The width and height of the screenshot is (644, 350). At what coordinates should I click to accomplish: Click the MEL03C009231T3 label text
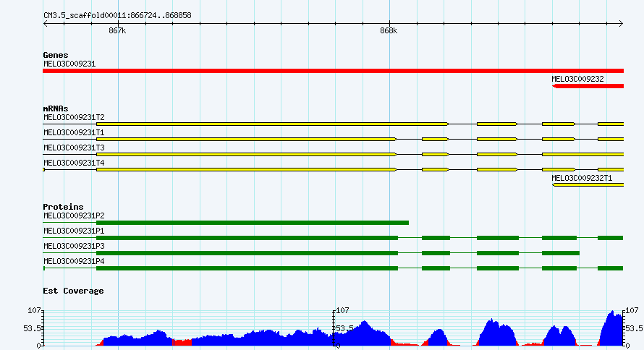tap(74, 148)
